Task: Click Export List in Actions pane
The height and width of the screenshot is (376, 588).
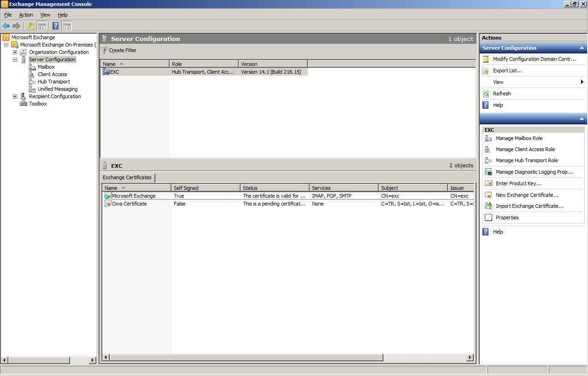Action: (x=507, y=70)
